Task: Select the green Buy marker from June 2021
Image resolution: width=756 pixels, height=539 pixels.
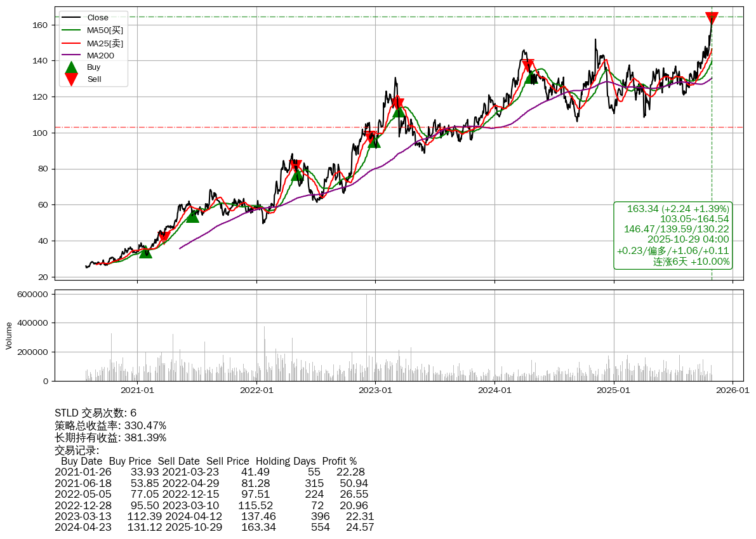Action: click(192, 216)
